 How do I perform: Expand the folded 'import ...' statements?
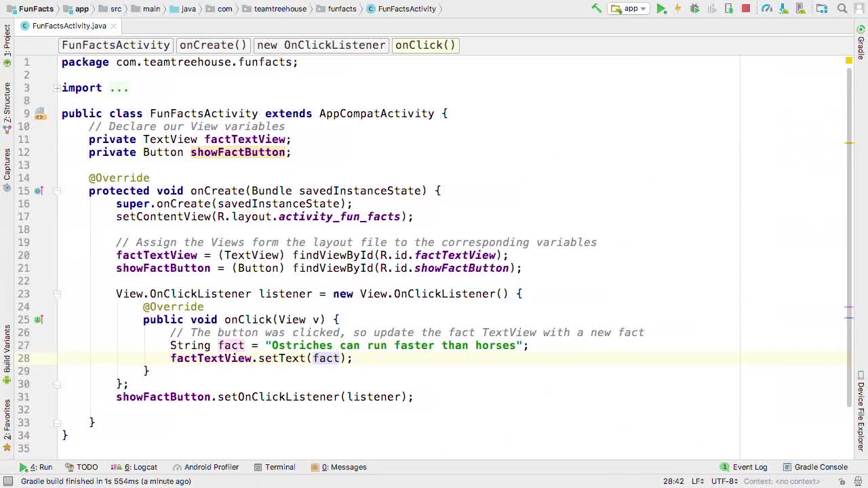(57, 87)
